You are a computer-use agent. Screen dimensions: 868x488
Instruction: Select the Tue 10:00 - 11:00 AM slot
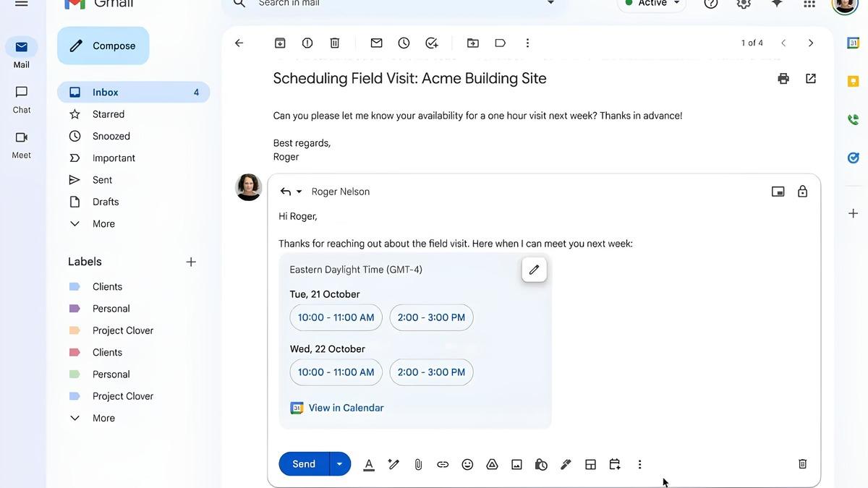(x=336, y=317)
